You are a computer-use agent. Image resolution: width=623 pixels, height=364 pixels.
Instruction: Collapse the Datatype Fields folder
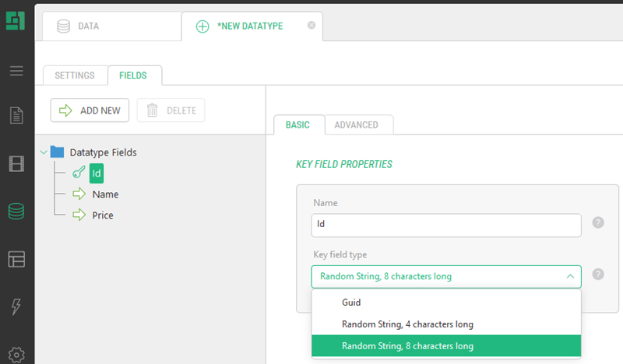pyautogui.click(x=44, y=152)
